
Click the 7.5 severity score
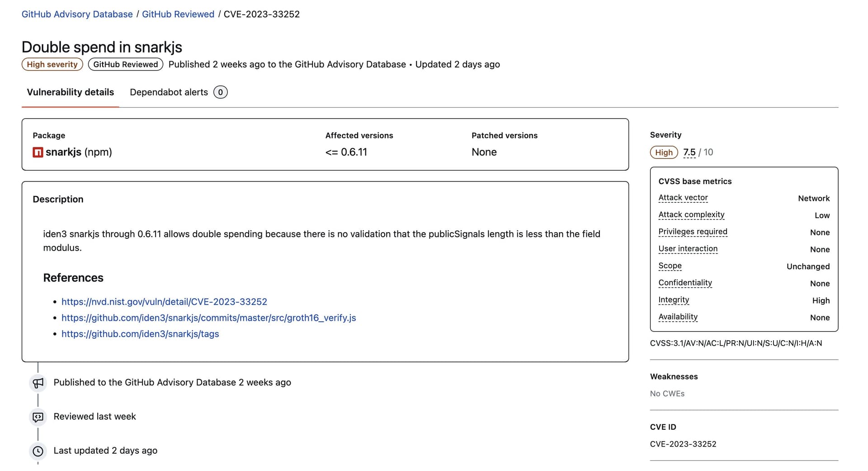coord(689,152)
